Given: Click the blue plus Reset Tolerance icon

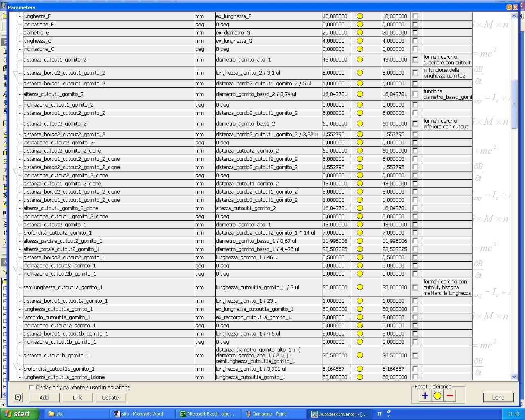Looking at the screenshot, I should point(425,396).
